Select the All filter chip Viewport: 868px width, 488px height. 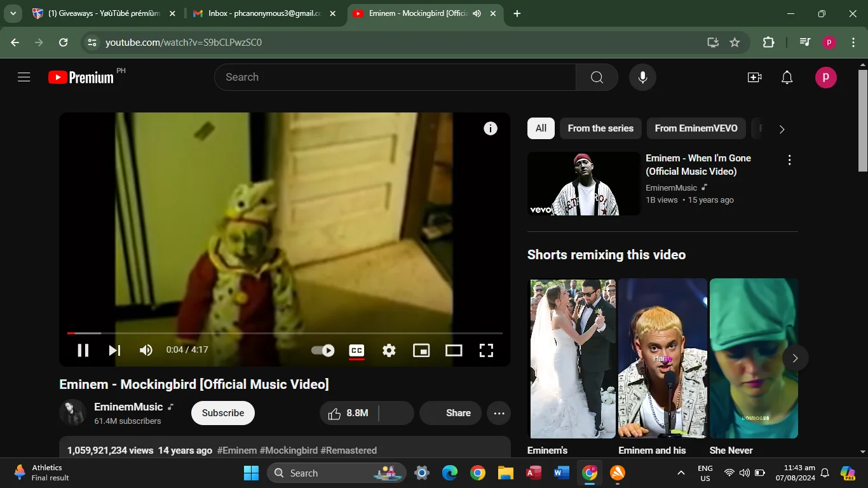coord(541,128)
